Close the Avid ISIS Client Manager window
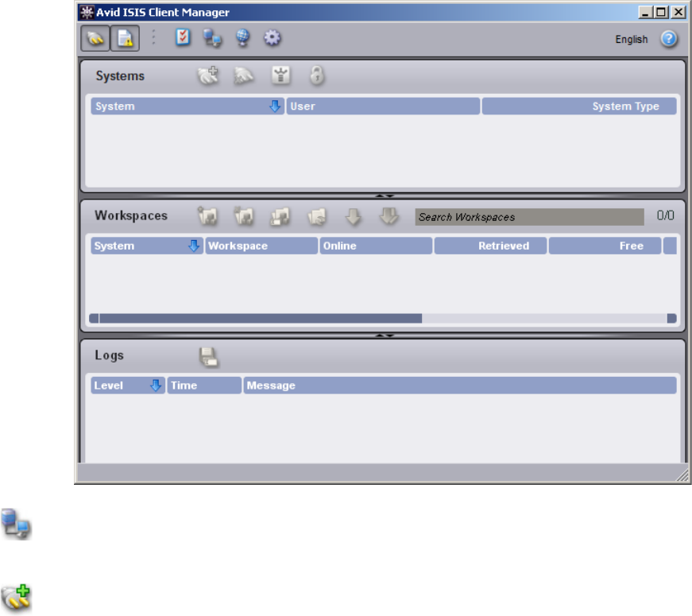The height and width of the screenshot is (616, 692). [678, 13]
